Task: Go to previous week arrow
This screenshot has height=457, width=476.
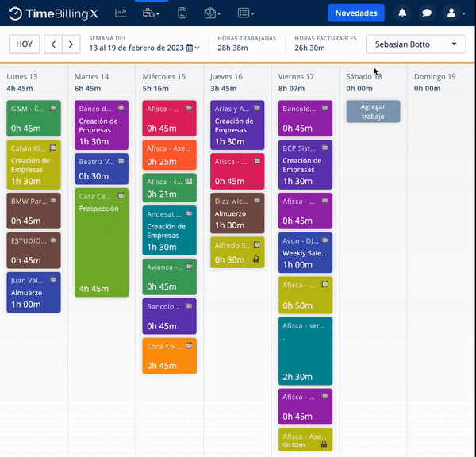Action: pos(53,44)
